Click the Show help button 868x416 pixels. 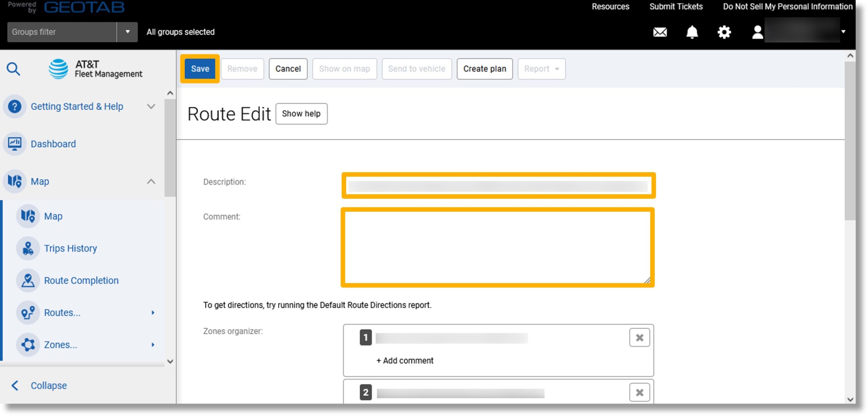pyautogui.click(x=301, y=114)
